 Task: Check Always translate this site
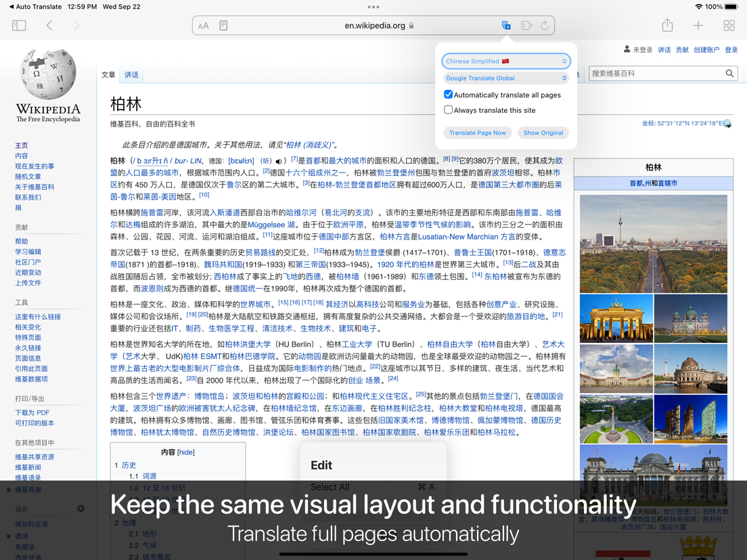point(449,110)
